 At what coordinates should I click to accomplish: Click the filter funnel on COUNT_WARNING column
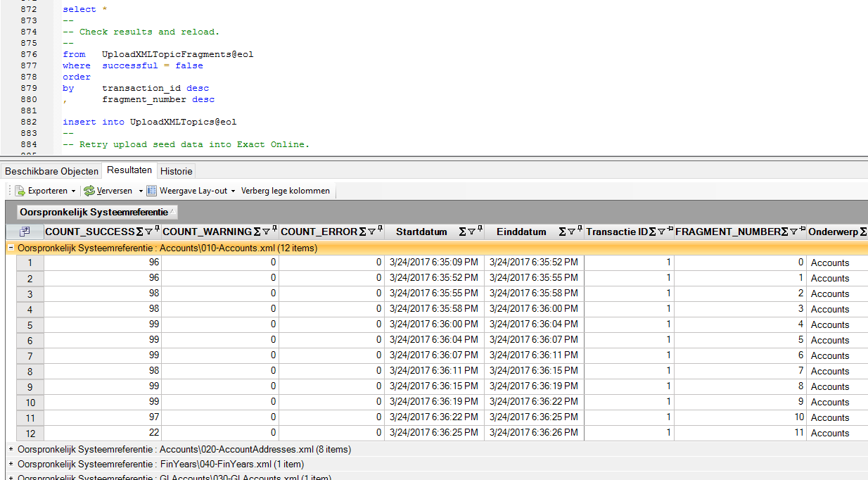click(267, 232)
